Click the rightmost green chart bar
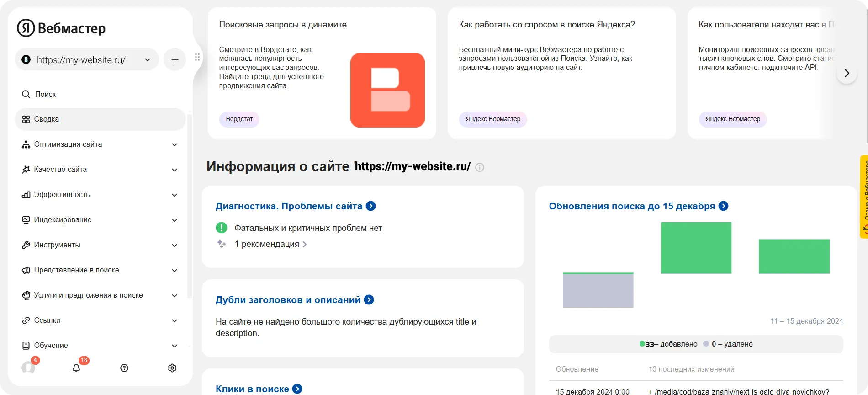Screen dimensions: 868x395 tap(794, 256)
